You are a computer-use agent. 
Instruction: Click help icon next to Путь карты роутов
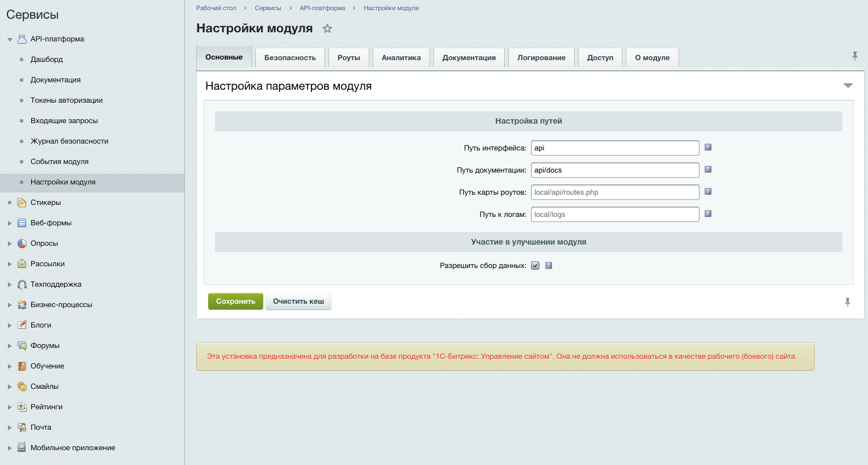click(708, 192)
